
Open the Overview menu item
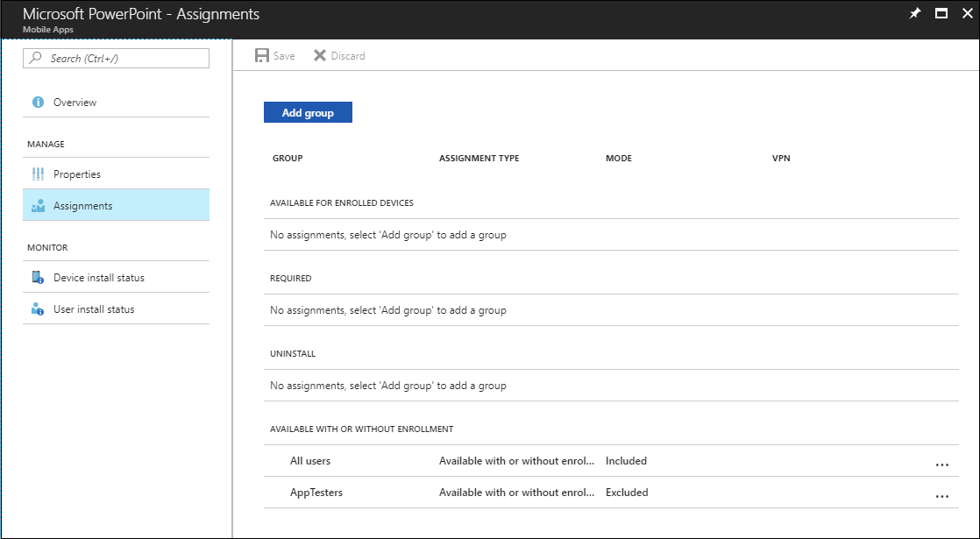click(117, 102)
